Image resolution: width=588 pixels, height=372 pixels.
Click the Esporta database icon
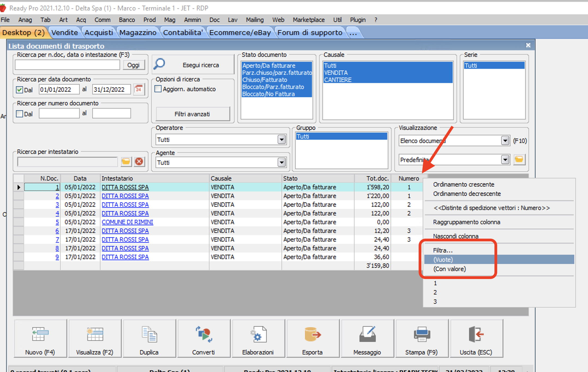click(x=312, y=335)
